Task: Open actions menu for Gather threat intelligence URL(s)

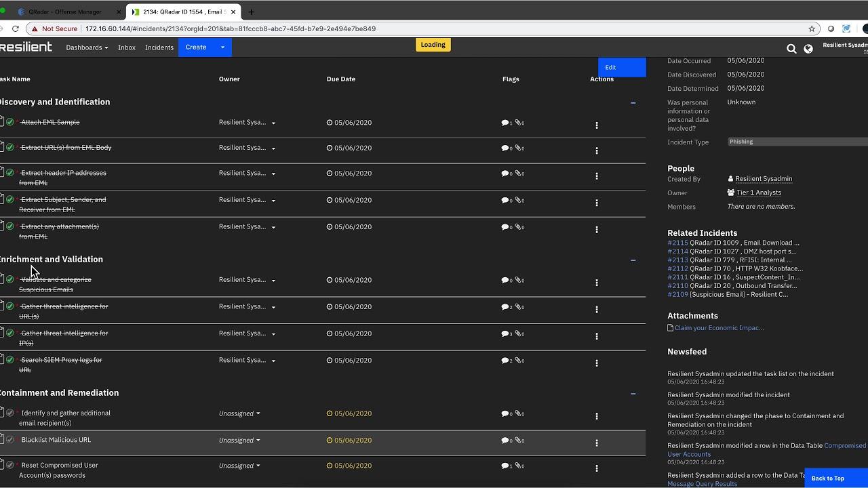Action: tap(597, 309)
